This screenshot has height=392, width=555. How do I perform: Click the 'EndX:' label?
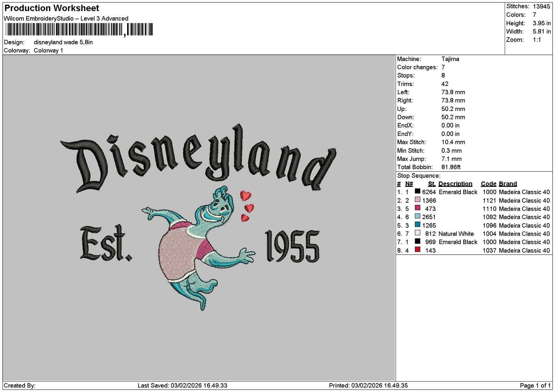point(406,126)
